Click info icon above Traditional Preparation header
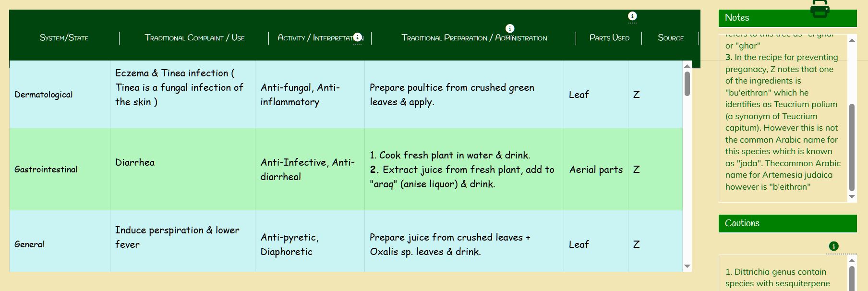Screen dimensions: 868x291 pos(510,28)
